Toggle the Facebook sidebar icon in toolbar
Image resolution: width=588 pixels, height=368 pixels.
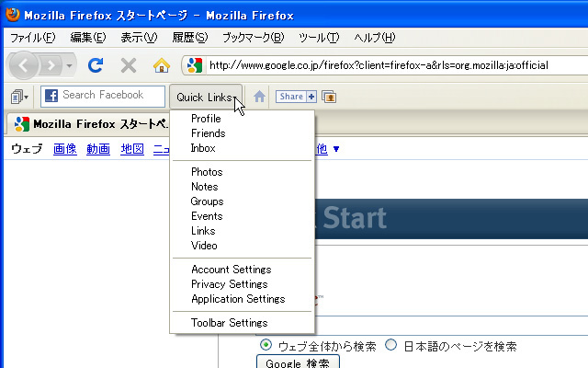tap(19, 97)
